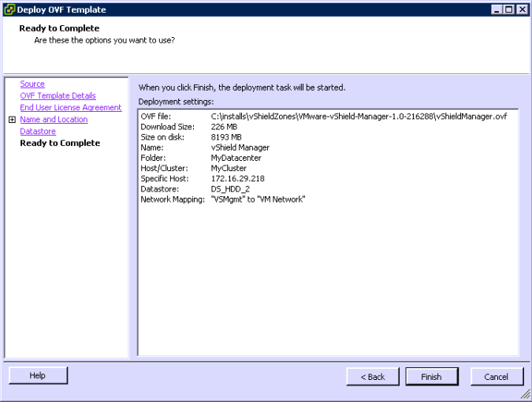Select the Datastore step link
Viewport: 532px width, 402px height.
click(x=38, y=132)
